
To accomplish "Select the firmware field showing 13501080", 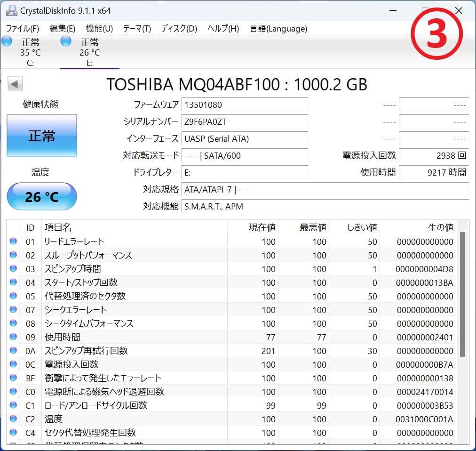I will [x=245, y=105].
